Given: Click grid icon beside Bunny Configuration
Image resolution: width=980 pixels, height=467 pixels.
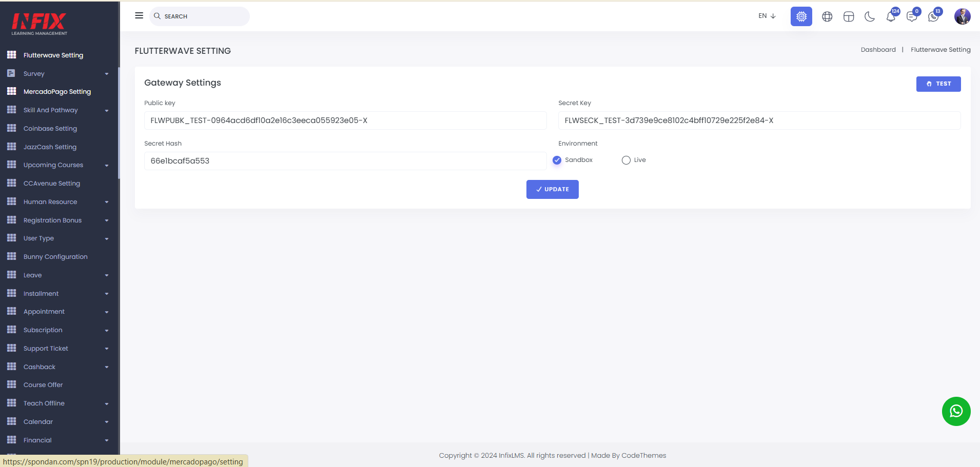Looking at the screenshot, I should click(x=11, y=256).
